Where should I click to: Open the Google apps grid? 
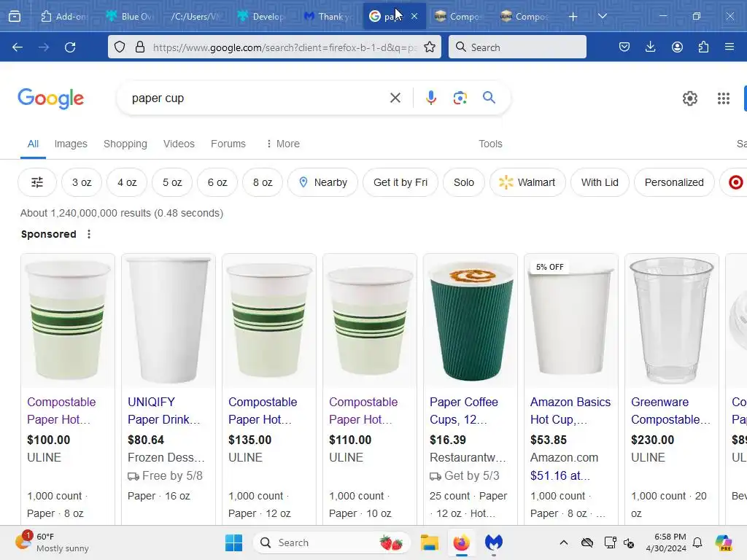pos(723,98)
